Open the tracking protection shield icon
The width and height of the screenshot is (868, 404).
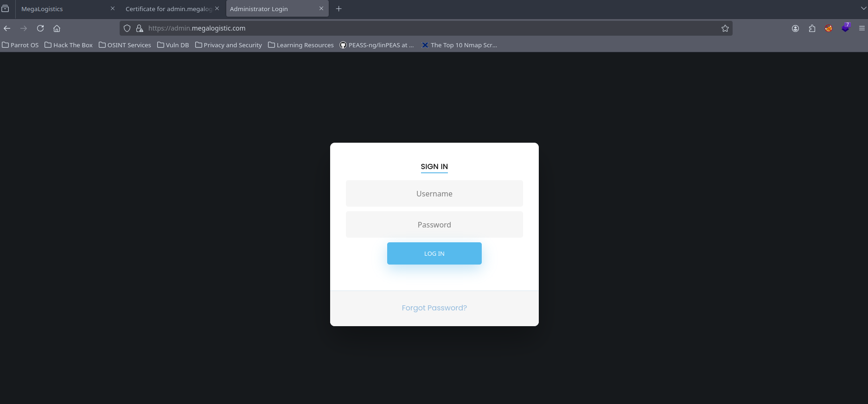(127, 28)
